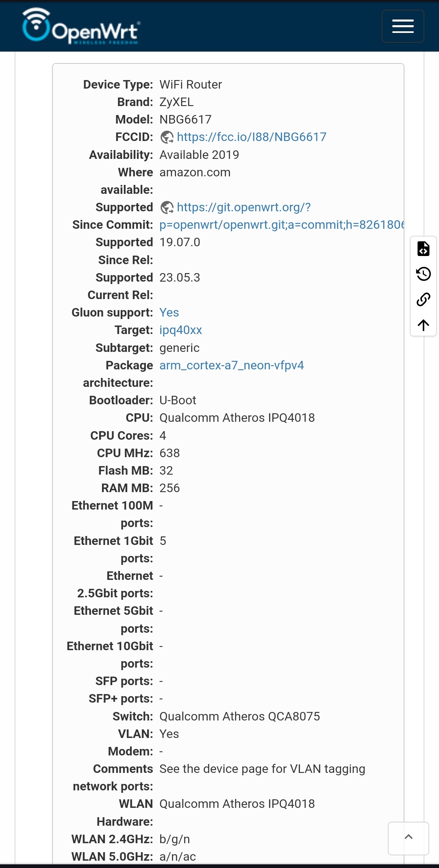This screenshot has height=868, width=439.
Task: Click globe icon beside the git.openwrt.org link
Action: point(167,208)
